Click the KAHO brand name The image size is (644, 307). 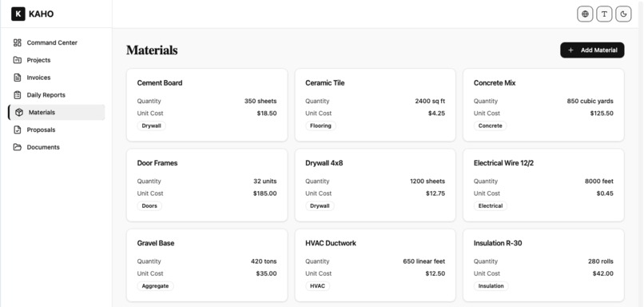pyautogui.click(x=41, y=14)
